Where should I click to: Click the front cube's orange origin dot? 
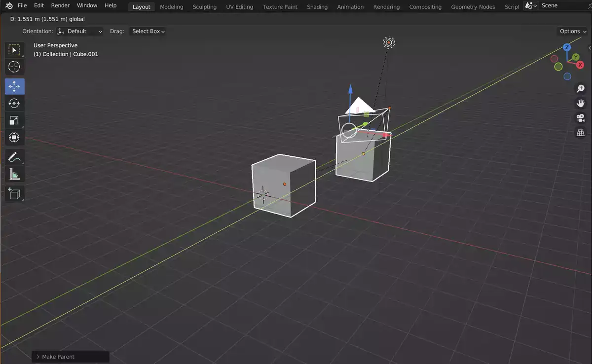pos(285,184)
